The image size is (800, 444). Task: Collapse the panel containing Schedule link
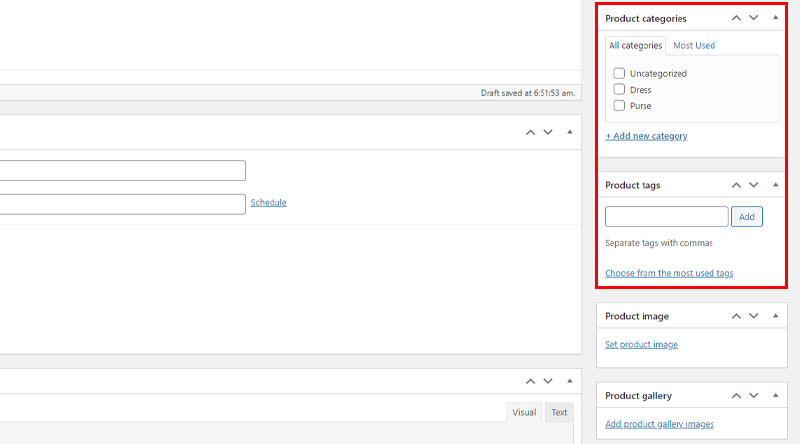(x=570, y=132)
